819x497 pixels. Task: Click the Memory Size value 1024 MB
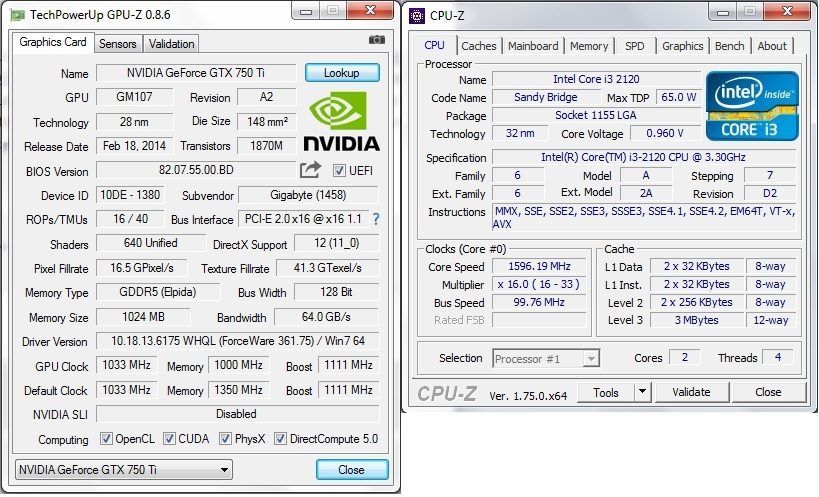[143, 317]
